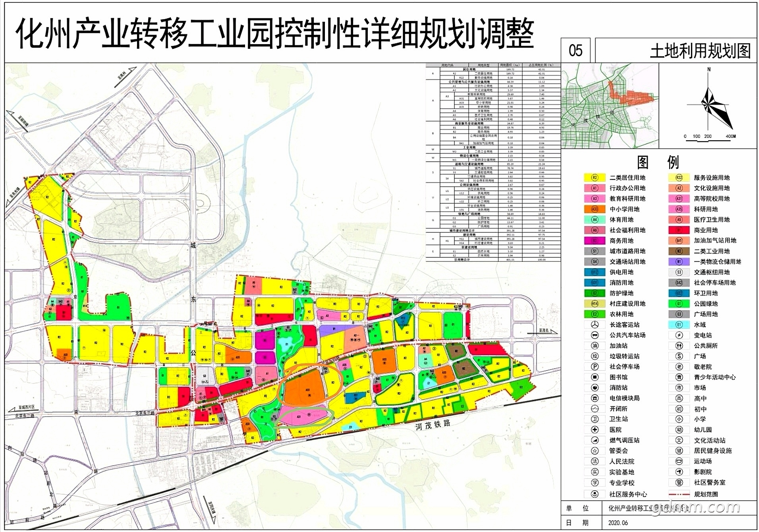This screenshot has height=532, width=759.
Task: Click the sheet number 05 box
Action: point(576,50)
